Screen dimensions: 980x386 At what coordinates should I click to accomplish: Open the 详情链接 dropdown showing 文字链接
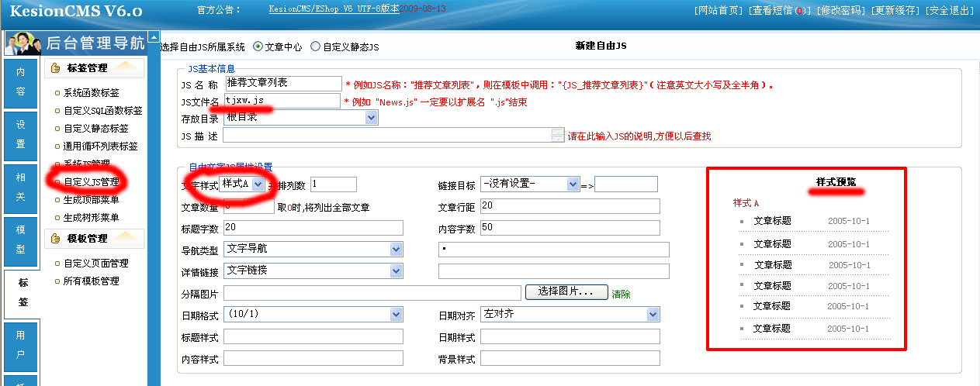point(313,271)
